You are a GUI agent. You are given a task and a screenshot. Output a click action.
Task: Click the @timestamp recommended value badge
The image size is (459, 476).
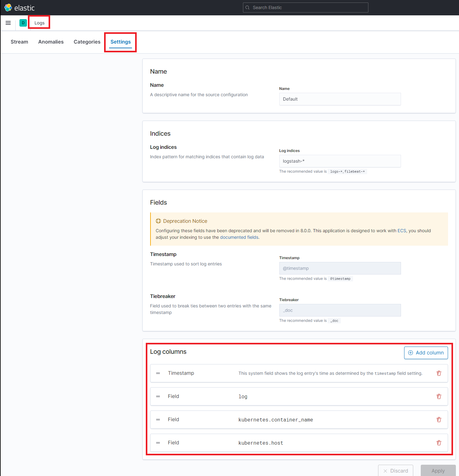pos(340,279)
